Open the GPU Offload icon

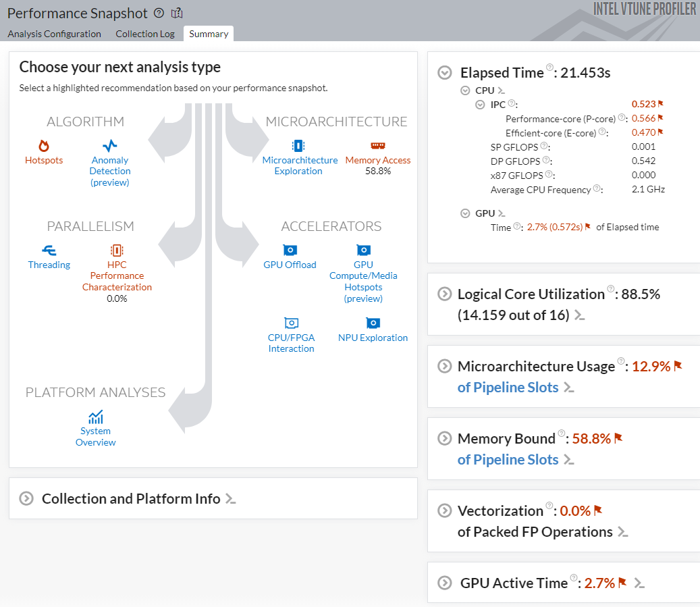click(290, 250)
